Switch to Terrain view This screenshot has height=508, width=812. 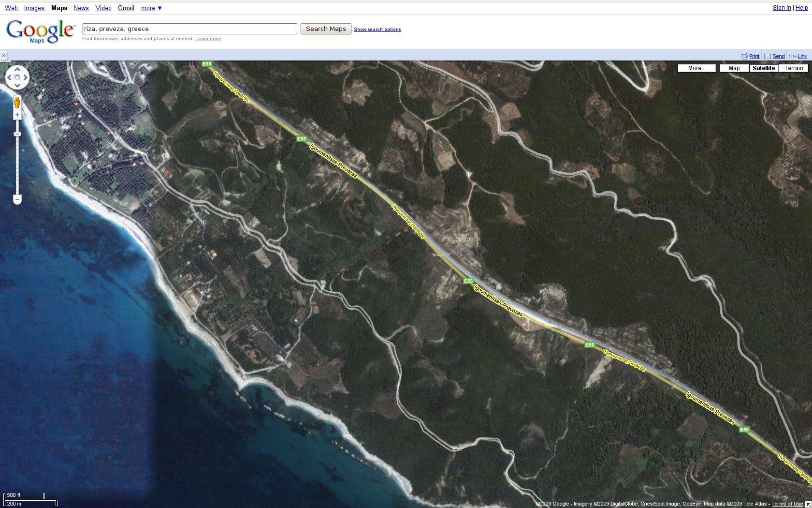(793, 68)
